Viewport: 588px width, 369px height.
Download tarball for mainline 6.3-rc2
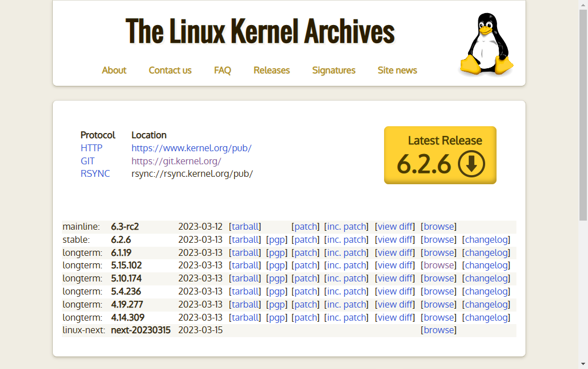pos(245,227)
